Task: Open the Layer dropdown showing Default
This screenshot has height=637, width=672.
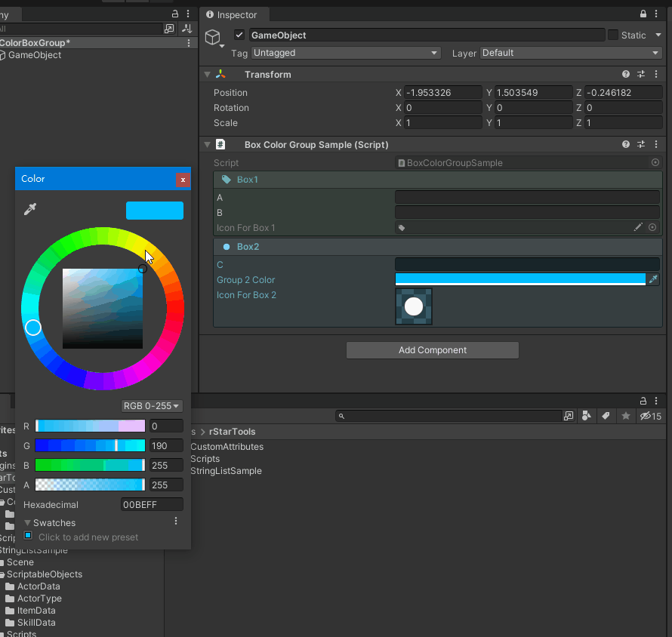Action: [x=571, y=53]
